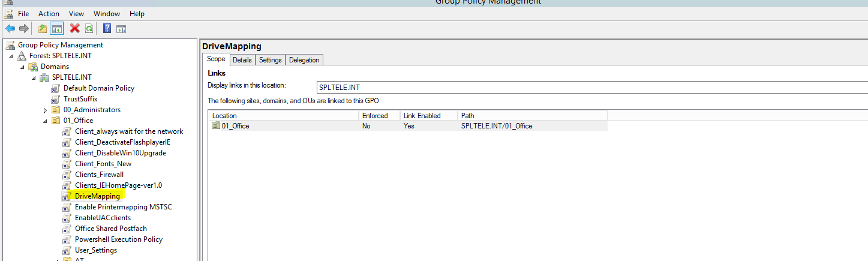
Task: Select Default Domain Policy in tree
Action: point(99,88)
